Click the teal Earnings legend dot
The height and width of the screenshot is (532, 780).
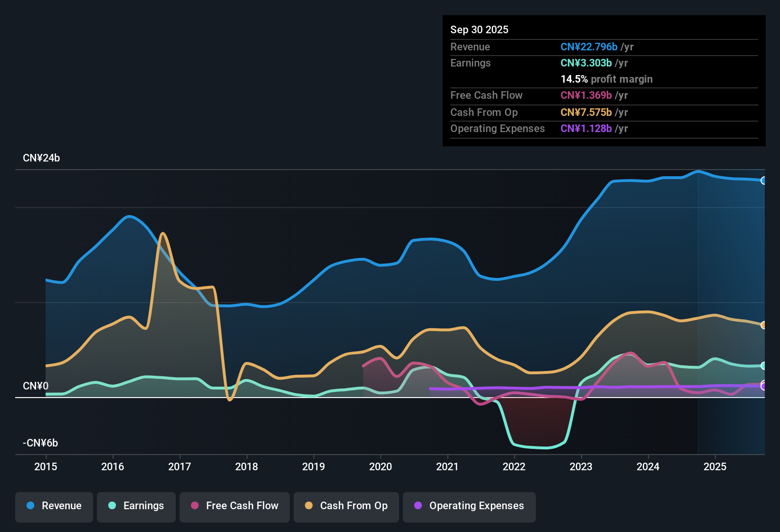112,506
